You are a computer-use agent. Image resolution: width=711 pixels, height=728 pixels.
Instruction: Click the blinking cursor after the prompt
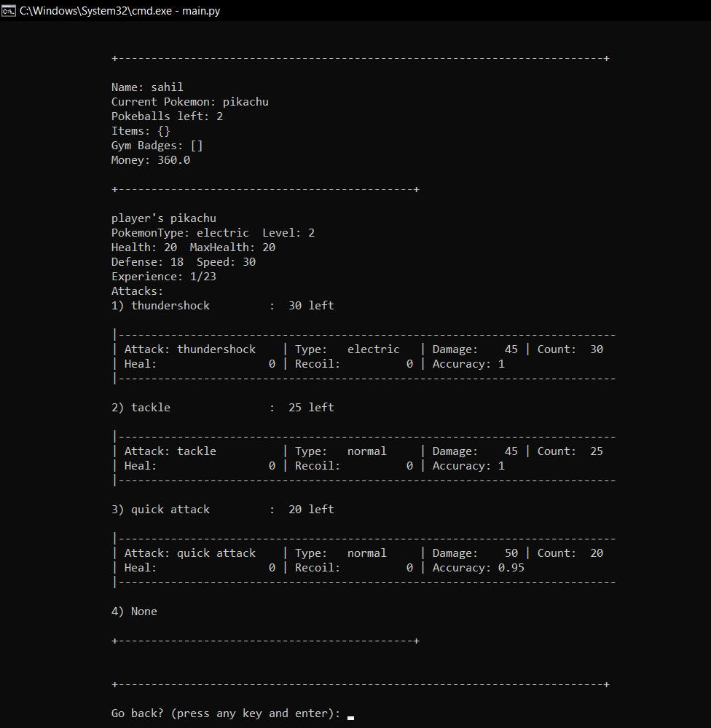coord(351,719)
